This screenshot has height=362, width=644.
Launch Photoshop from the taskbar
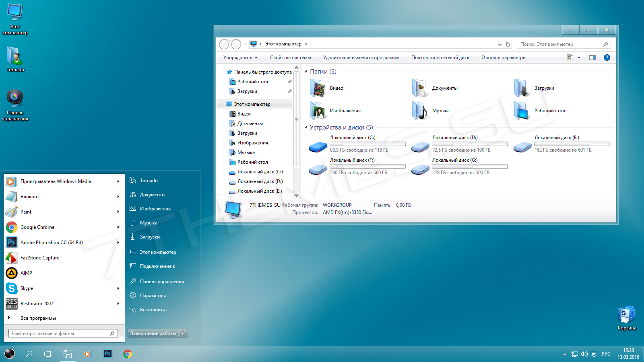[x=107, y=354]
